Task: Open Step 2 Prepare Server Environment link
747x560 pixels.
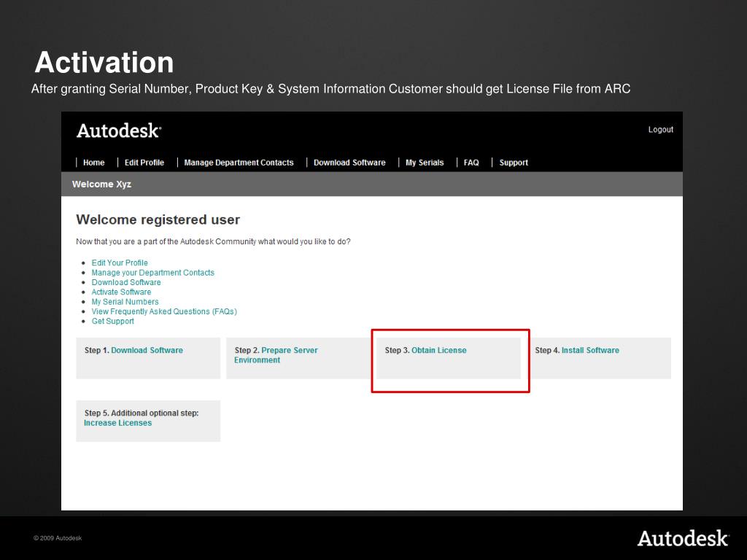Action: pyautogui.click(x=276, y=355)
